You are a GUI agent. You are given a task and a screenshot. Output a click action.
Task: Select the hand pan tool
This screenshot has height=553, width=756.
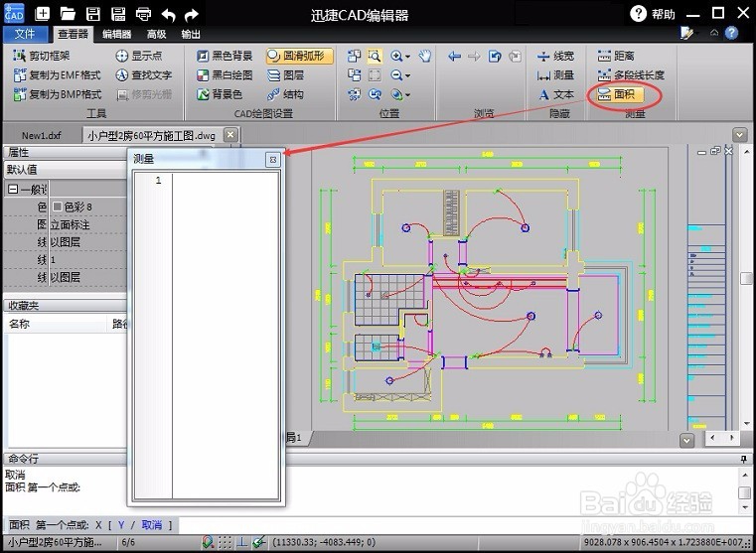(424, 56)
